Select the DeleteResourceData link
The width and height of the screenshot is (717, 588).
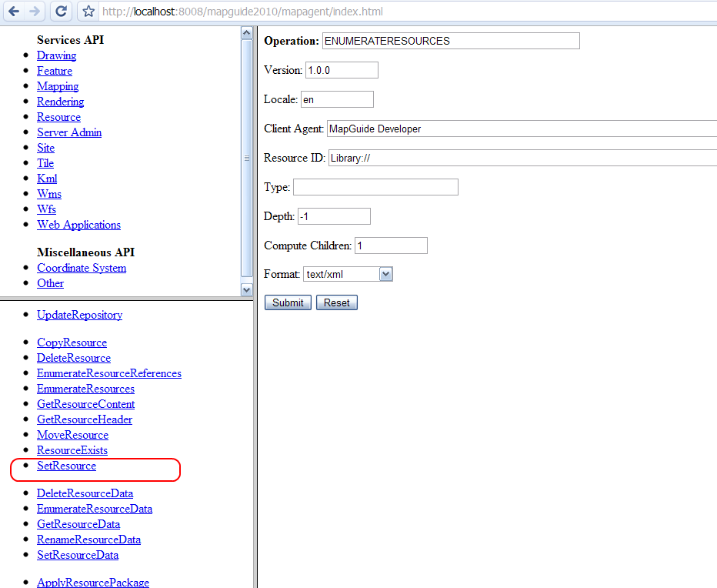85,493
